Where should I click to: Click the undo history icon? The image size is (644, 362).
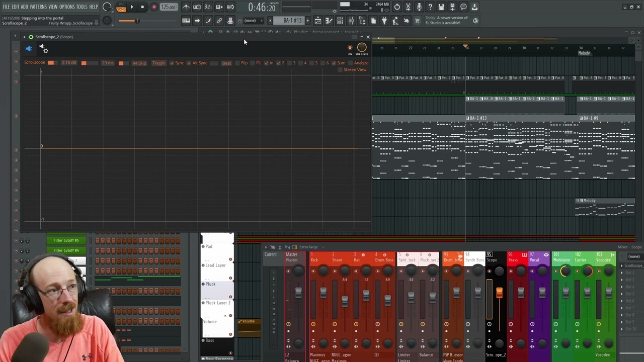click(x=397, y=7)
